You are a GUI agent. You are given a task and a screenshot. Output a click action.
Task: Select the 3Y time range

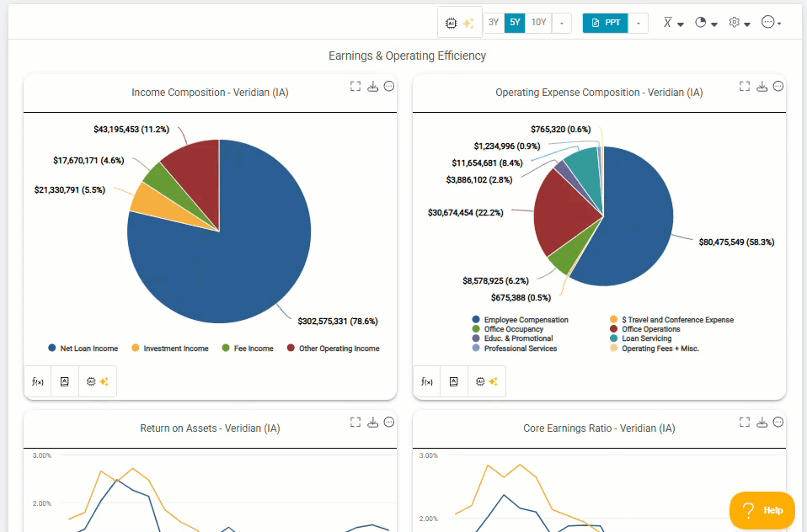[494, 23]
